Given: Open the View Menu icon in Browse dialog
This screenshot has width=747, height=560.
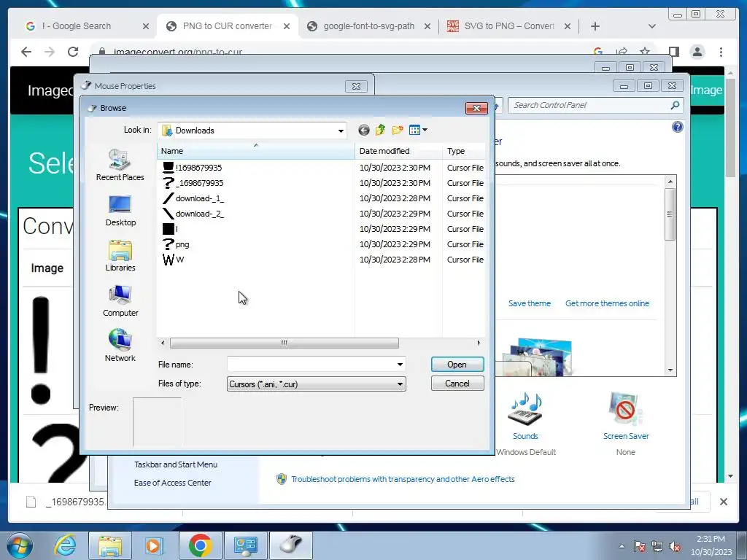Looking at the screenshot, I should (418, 130).
